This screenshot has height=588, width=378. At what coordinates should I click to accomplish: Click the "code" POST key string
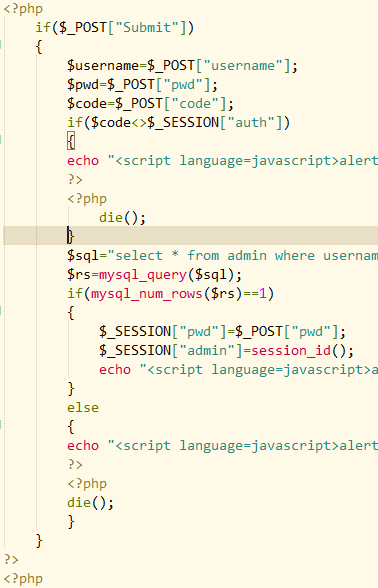tap(195, 104)
